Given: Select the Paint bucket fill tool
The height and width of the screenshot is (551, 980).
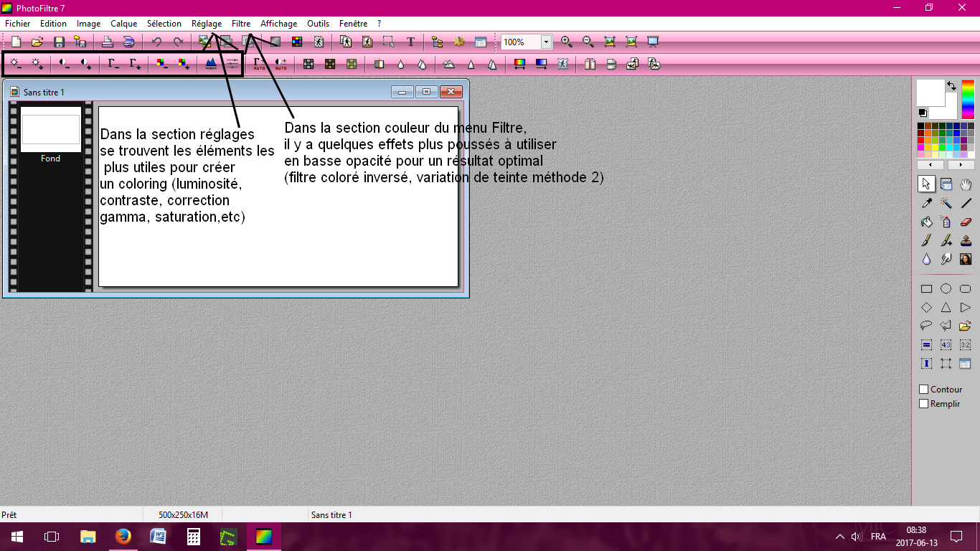Looking at the screenshot, I should click(x=926, y=222).
